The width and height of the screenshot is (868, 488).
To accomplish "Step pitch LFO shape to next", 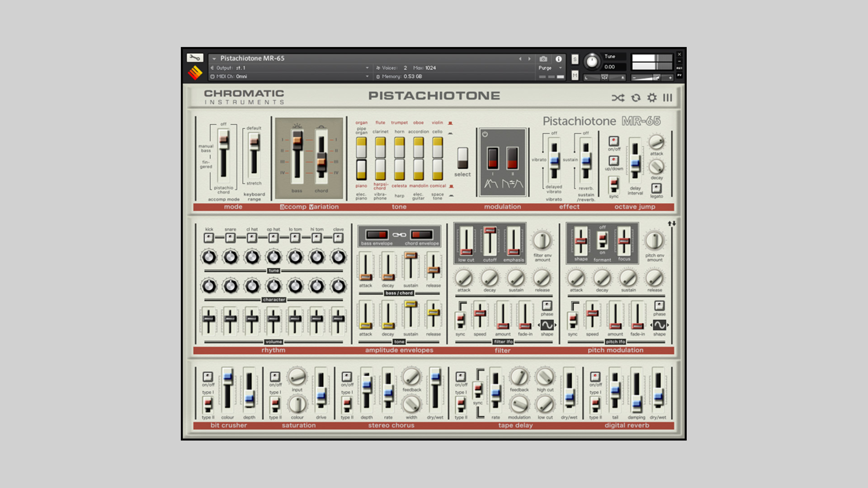I will pyautogui.click(x=668, y=325).
